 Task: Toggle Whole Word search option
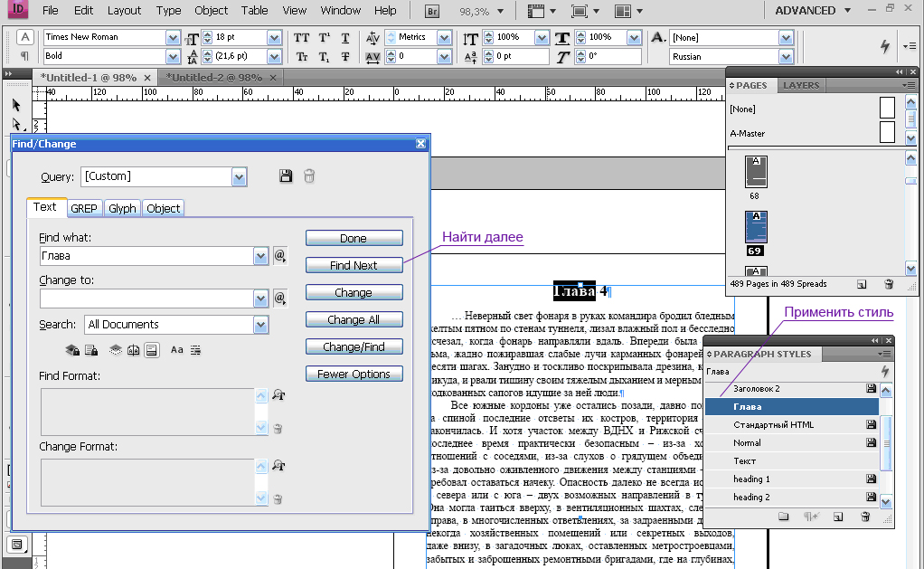[x=195, y=350]
